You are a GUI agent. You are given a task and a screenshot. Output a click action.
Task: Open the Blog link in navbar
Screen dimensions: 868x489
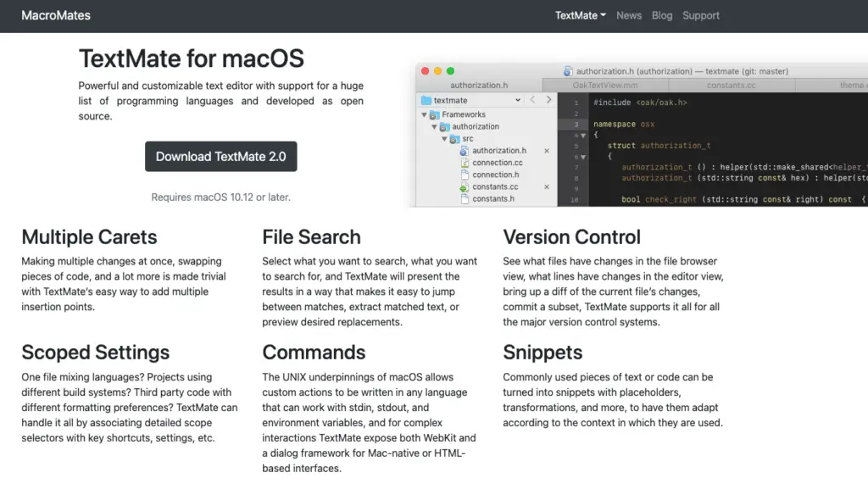coord(662,15)
